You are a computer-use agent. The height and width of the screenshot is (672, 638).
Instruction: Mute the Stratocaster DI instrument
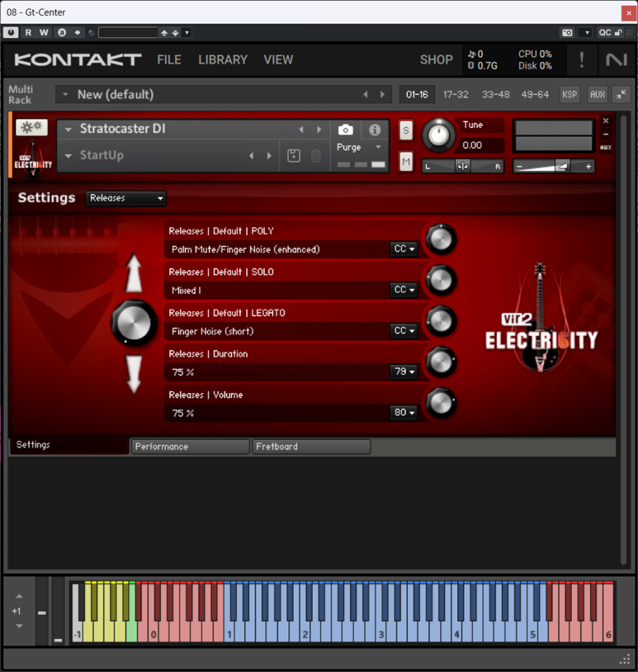point(406,161)
